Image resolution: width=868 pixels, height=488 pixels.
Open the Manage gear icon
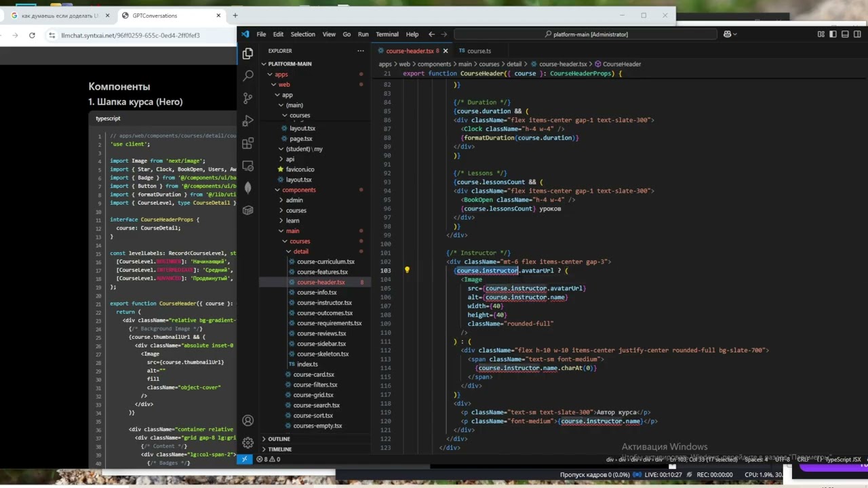click(x=248, y=442)
